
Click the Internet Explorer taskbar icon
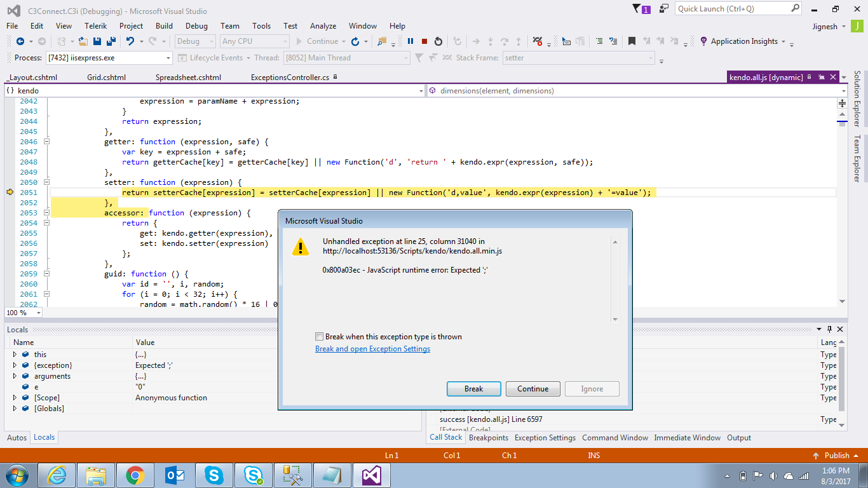(x=56, y=475)
